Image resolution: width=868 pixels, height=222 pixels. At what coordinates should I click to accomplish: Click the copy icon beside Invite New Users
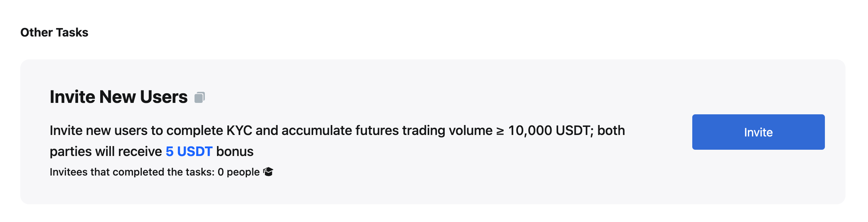(x=199, y=97)
